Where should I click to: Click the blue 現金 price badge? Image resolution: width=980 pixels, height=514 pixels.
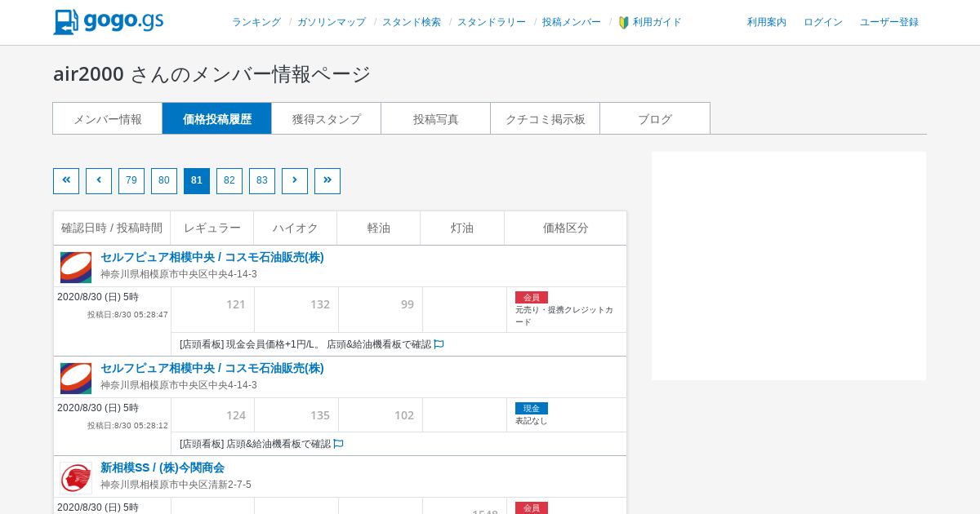[x=532, y=409]
